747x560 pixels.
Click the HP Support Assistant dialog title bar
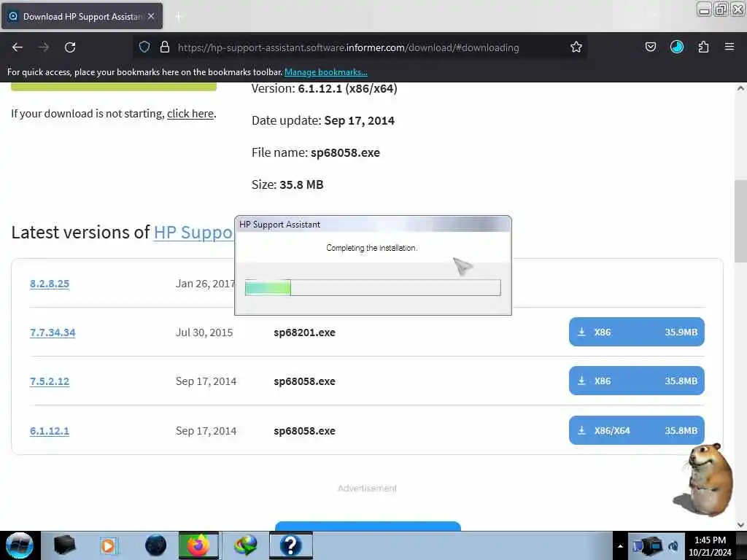click(373, 225)
